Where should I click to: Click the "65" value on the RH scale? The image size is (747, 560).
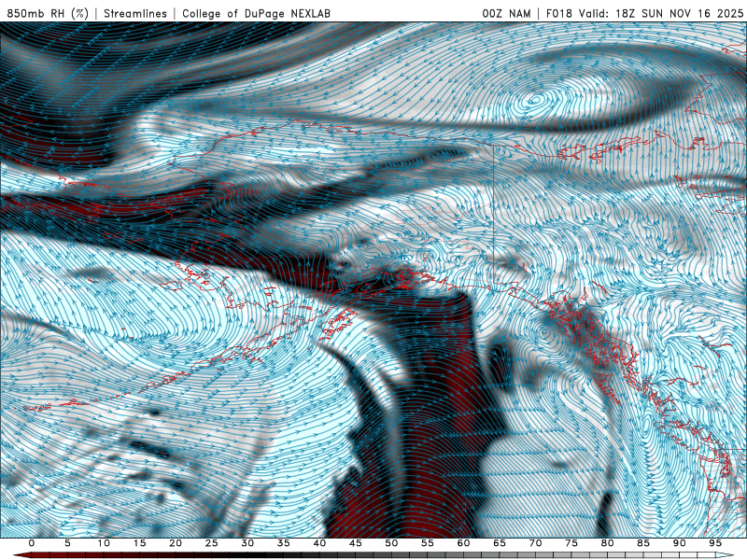[x=500, y=543]
